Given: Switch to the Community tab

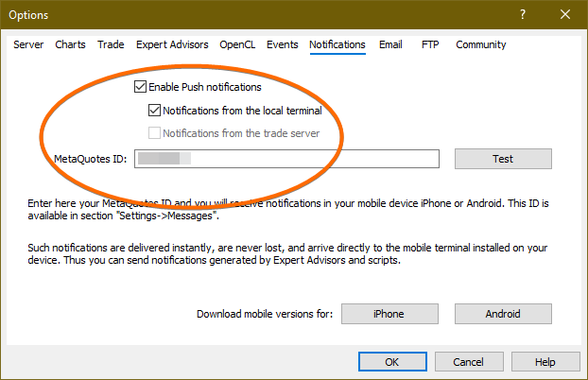Looking at the screenshot, I should click(x=480, y=44).
